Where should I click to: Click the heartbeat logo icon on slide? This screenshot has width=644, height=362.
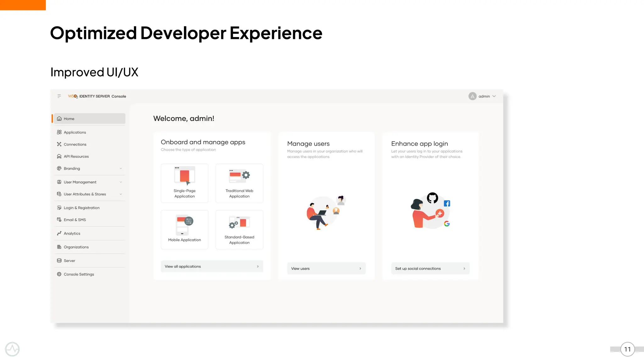coord(12,349)
